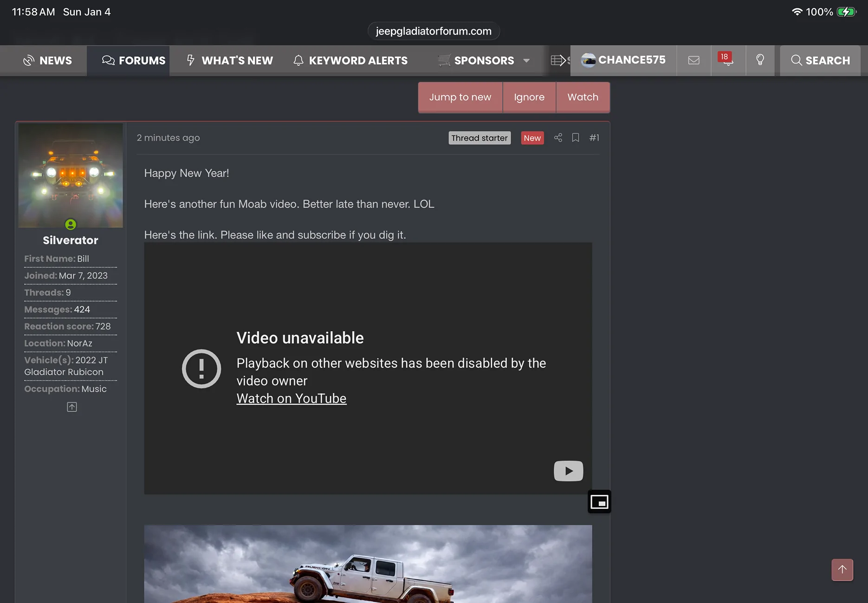868x603 pixels.
Task: Bookmark the post with the bookmark icon
Action: click(x=576, y=138)
